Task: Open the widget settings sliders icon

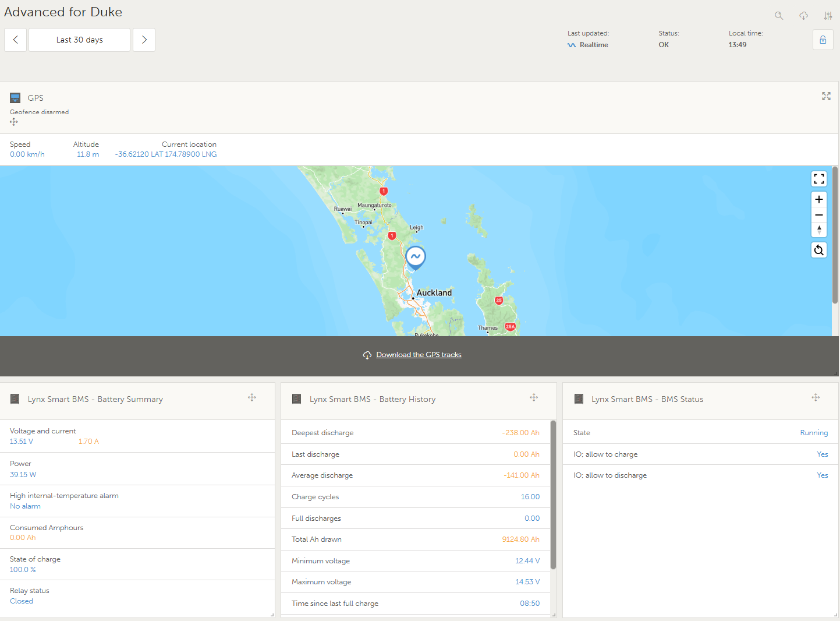Action: tap(828, 16)
